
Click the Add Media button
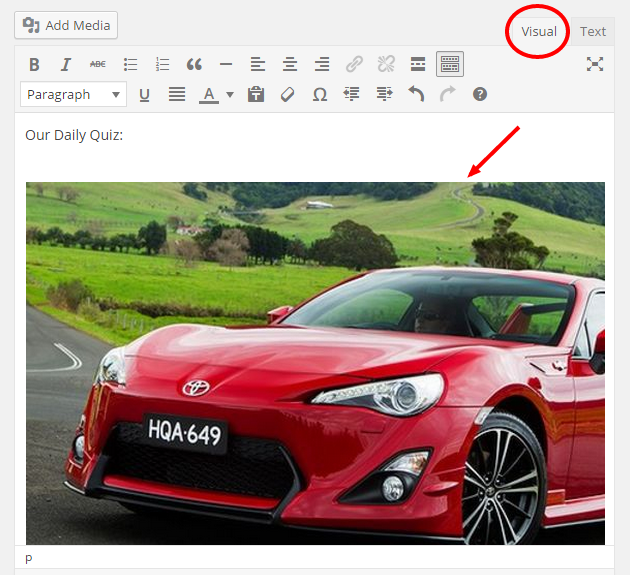pyautogui.click(x=66, y=25)
